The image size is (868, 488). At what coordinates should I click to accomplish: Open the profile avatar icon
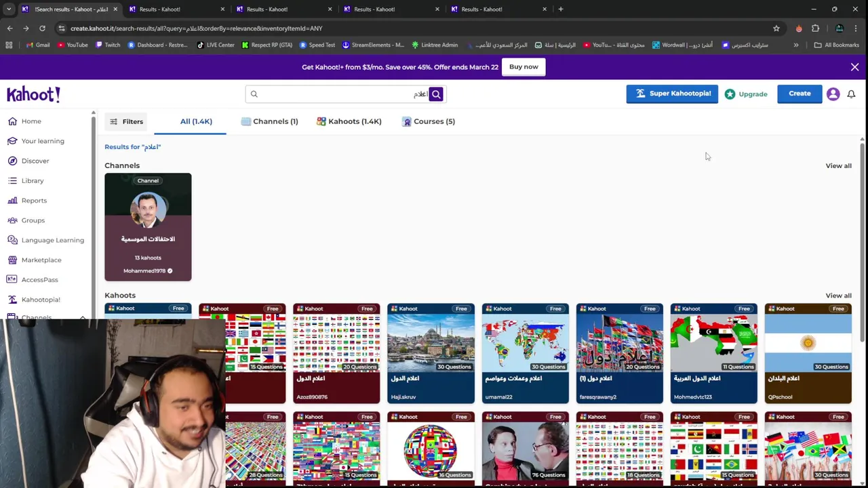[x=833, y=94]
